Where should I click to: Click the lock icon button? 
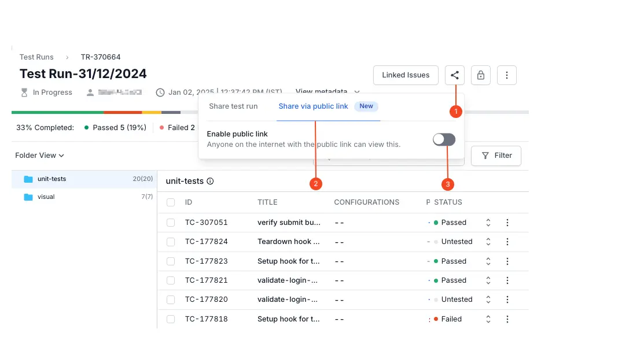point(481,75)
